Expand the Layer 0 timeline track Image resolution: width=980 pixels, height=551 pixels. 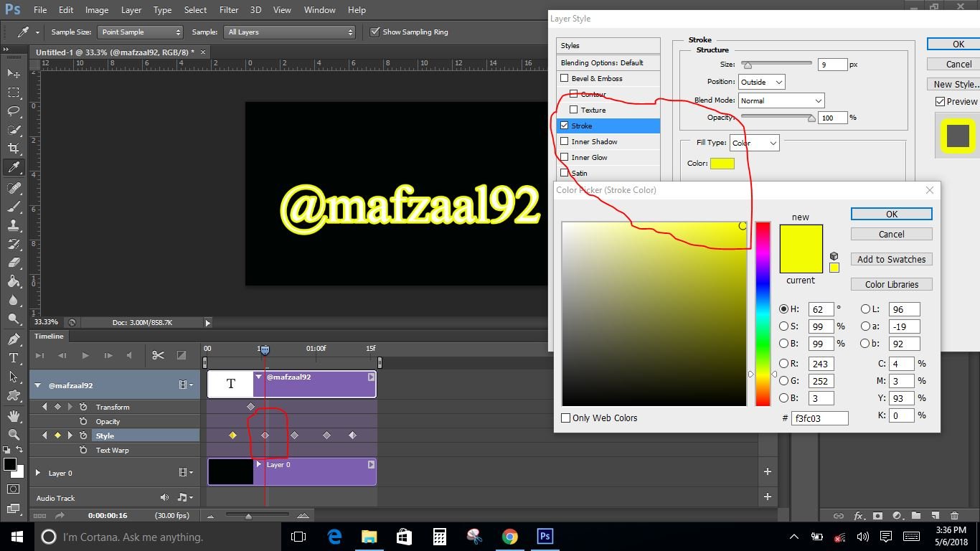(37, 473)
